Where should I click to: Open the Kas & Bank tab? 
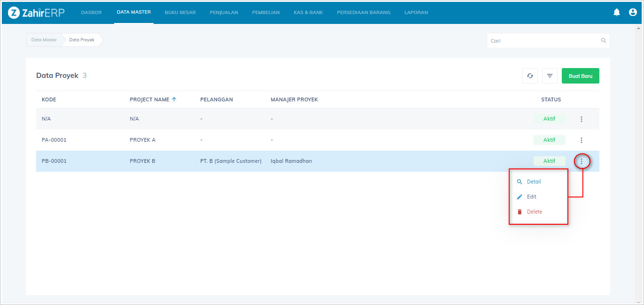click(308, 13)
